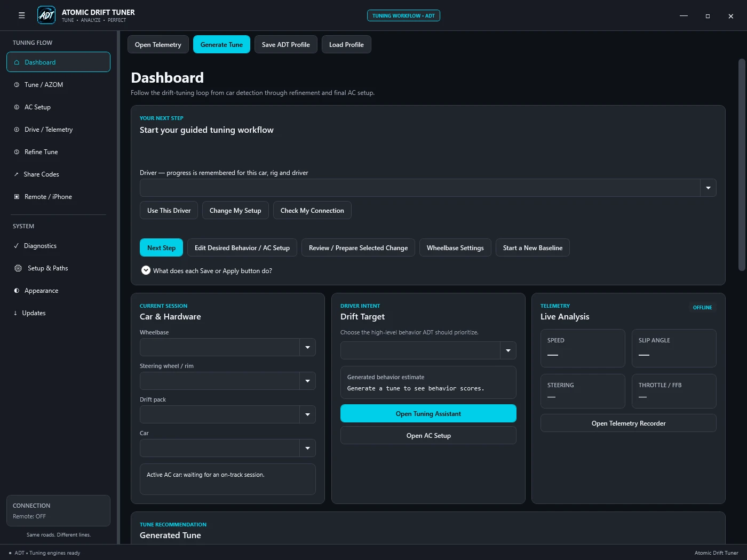Image resolution: width=747 pixels, height=560 pixels.
Task: Open the Diagnostics page
Action: click(58, 246)
